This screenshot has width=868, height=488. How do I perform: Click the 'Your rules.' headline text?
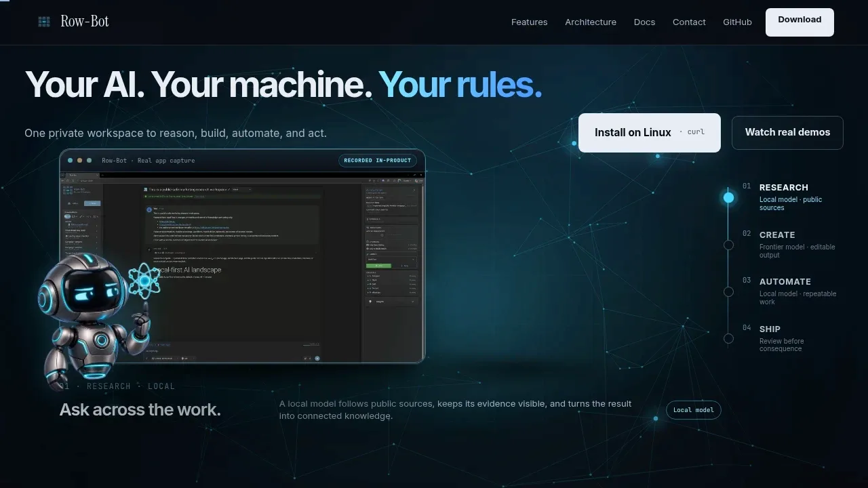[460, 85]
